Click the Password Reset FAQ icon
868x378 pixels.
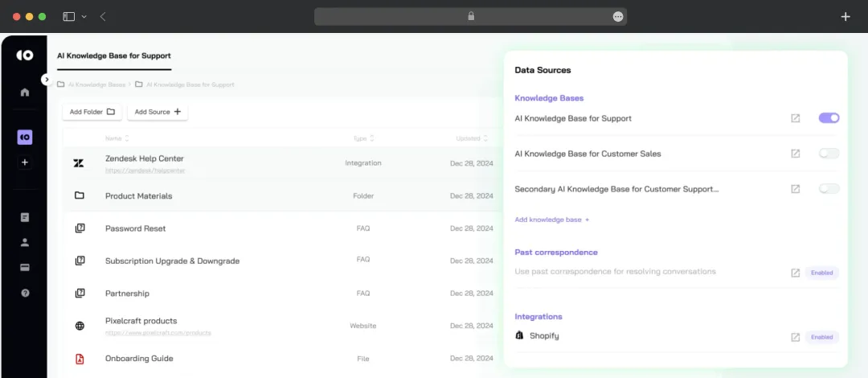point(80,228)
